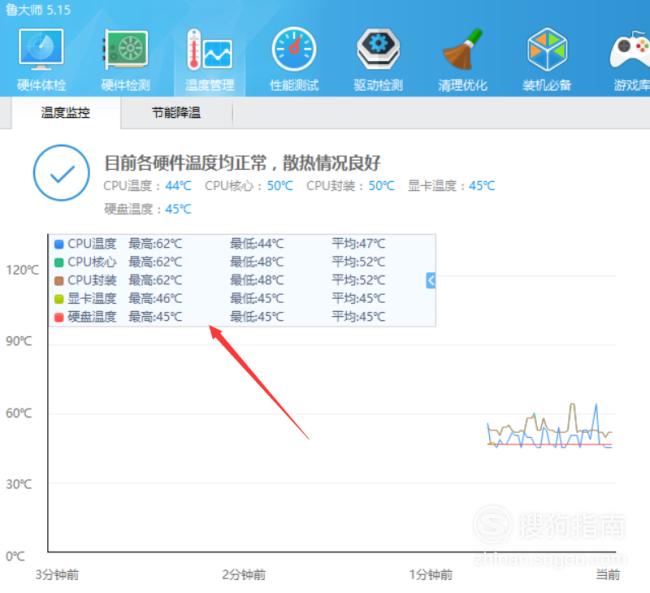Click yellow-green 显卡温度 legend swatch
The image size is (650, 593).
(x=59, y=299)
